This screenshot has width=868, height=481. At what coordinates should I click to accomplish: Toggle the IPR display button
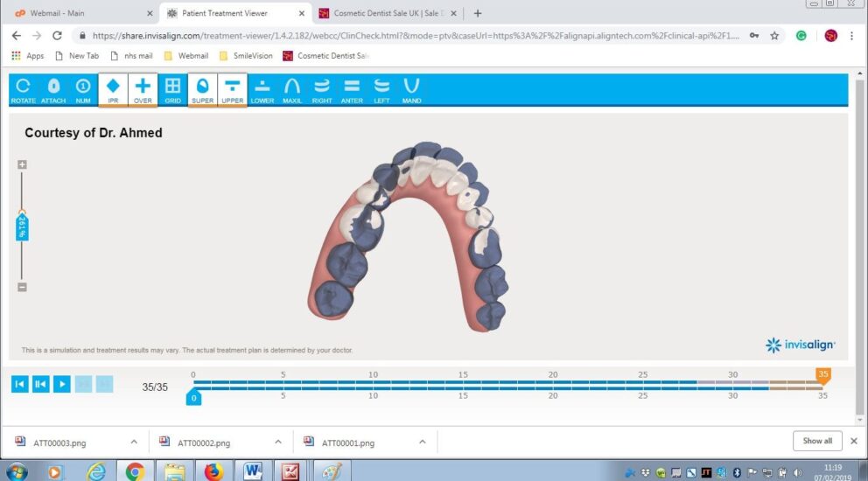(x=113, y=90)
